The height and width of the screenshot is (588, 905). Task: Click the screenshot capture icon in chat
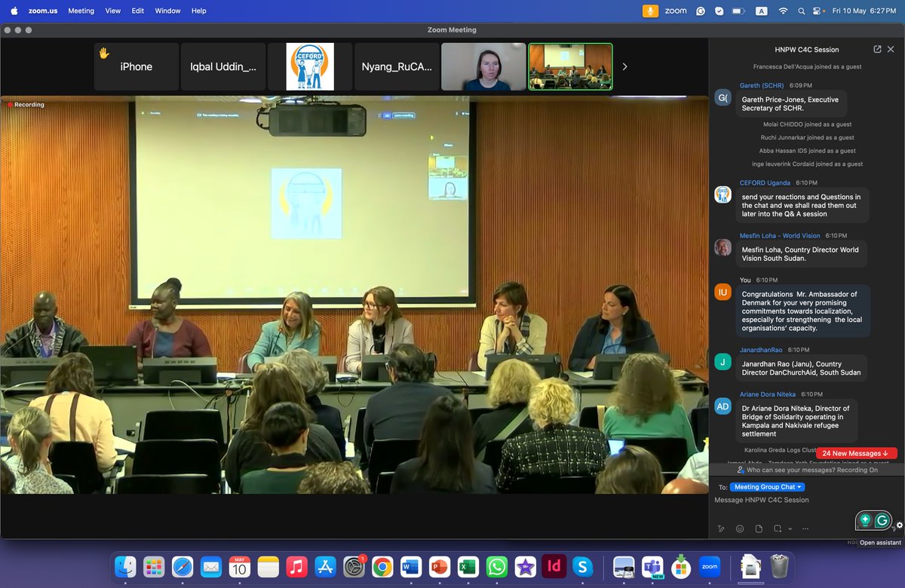click(778, 529)
